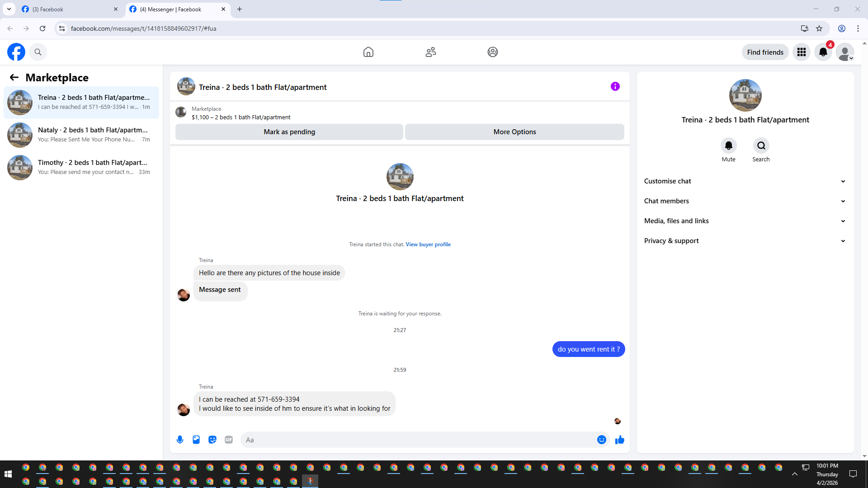The image size is (868, 488).
Task: Open the purple conversation information icon
Action: pyautogui.click(x=615, y=86)
